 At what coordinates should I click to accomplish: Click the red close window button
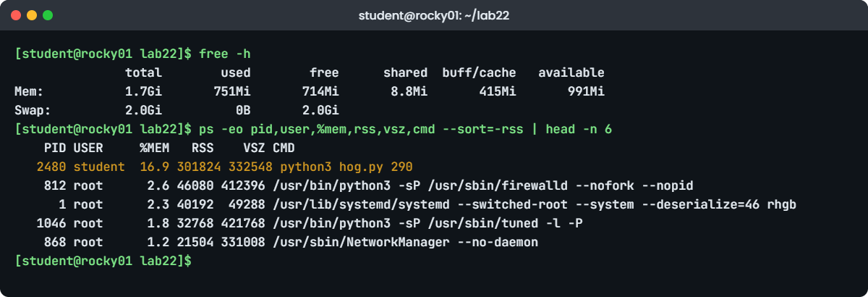[x=16, y=14]
